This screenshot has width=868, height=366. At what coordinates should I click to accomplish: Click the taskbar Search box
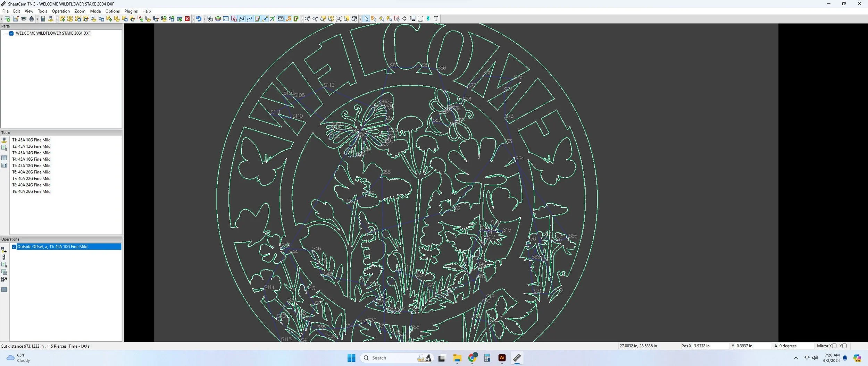397,358
